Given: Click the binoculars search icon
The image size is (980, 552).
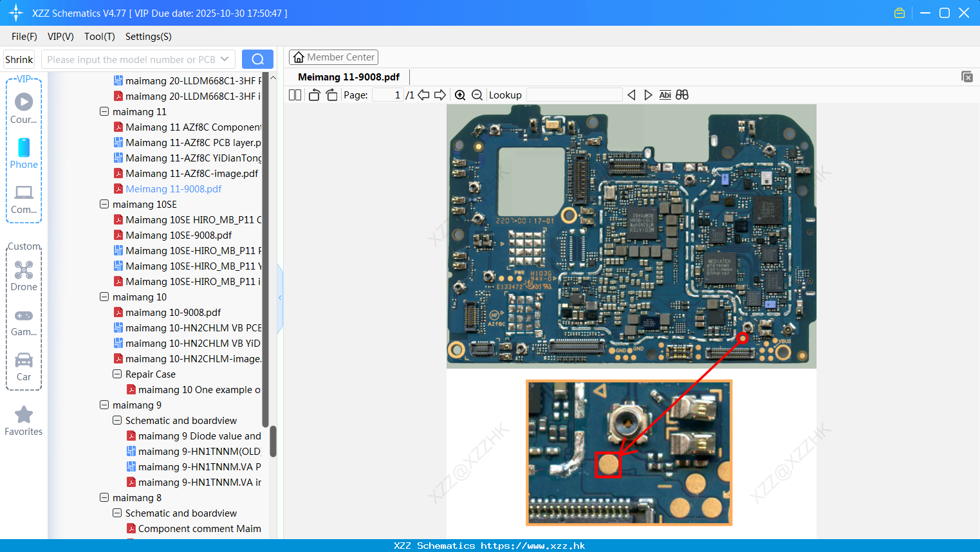Looking at the screenshot, I should 682,95.
